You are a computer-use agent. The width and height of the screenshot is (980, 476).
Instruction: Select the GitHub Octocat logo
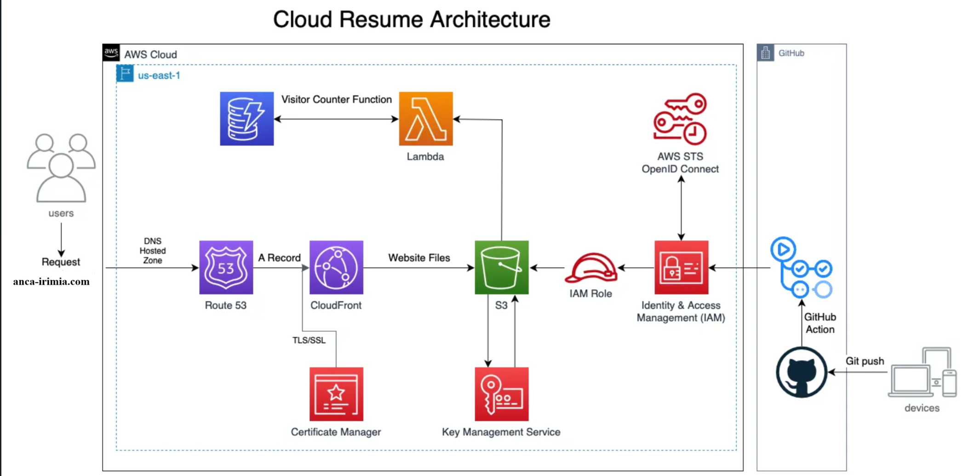(802, 372)
